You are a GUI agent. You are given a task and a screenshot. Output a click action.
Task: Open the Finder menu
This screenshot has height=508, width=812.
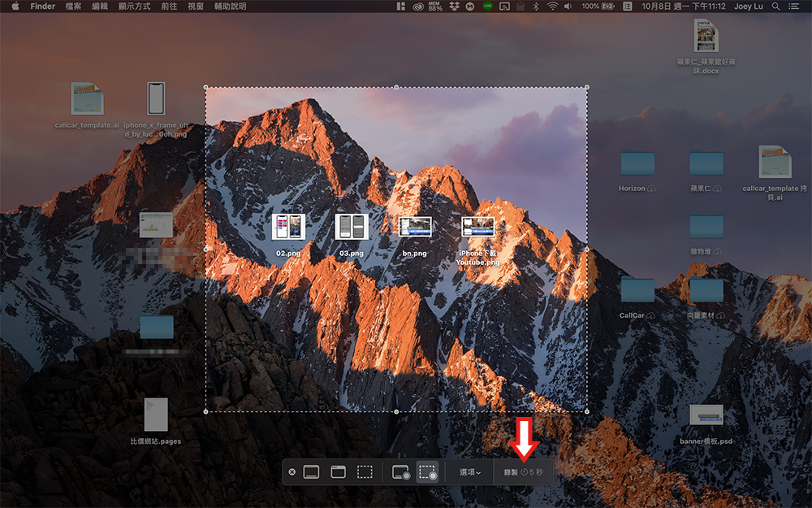click(x=42, y=7)
